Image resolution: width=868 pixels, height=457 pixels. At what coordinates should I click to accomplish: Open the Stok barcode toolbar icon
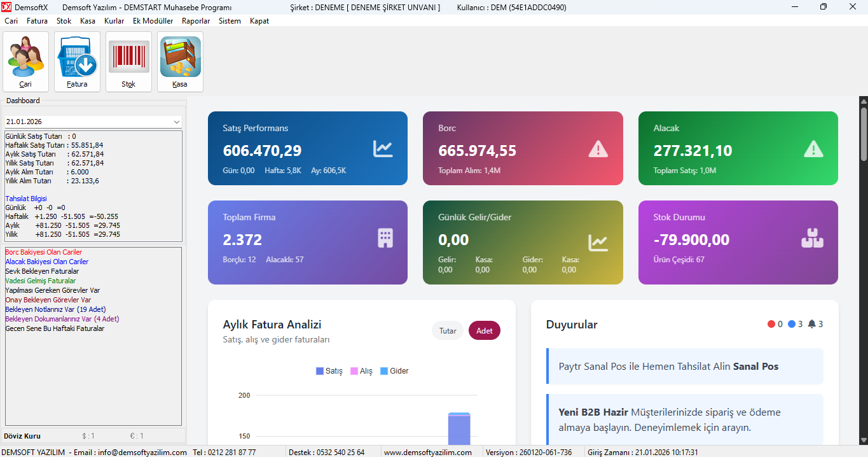point(128,61)
